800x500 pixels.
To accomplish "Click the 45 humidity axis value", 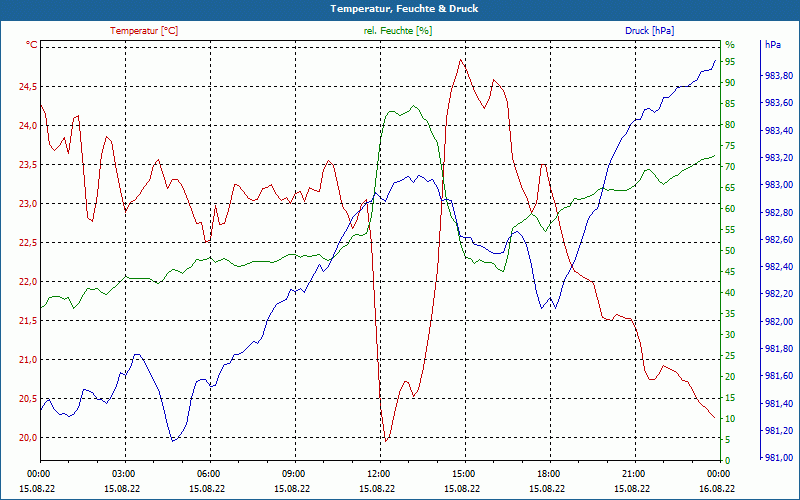I will pos(730,271).
